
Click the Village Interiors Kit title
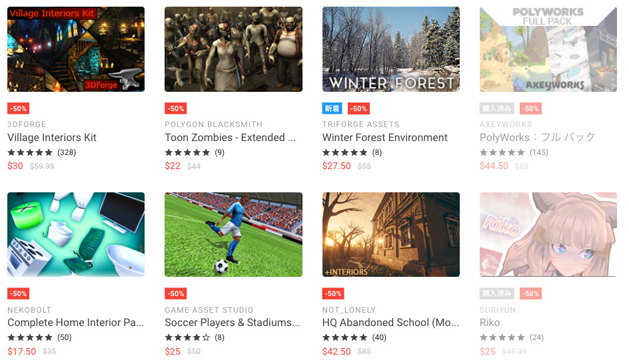tap(52, 137)
